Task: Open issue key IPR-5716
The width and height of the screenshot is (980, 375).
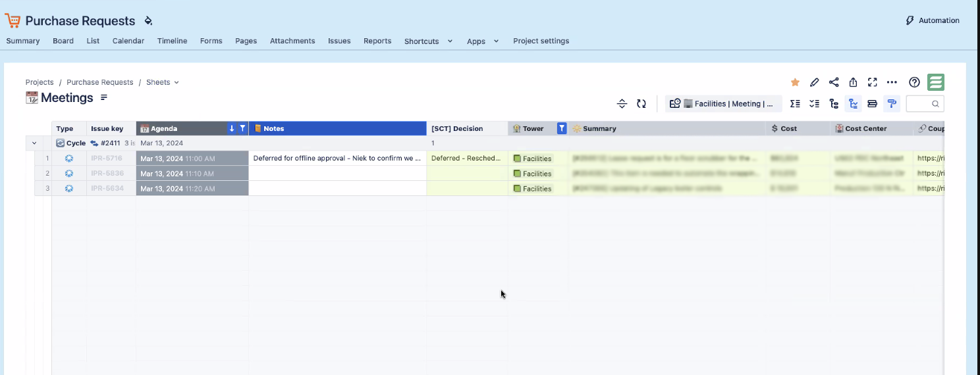Action: pyautogui.click(x=107, y=159)
